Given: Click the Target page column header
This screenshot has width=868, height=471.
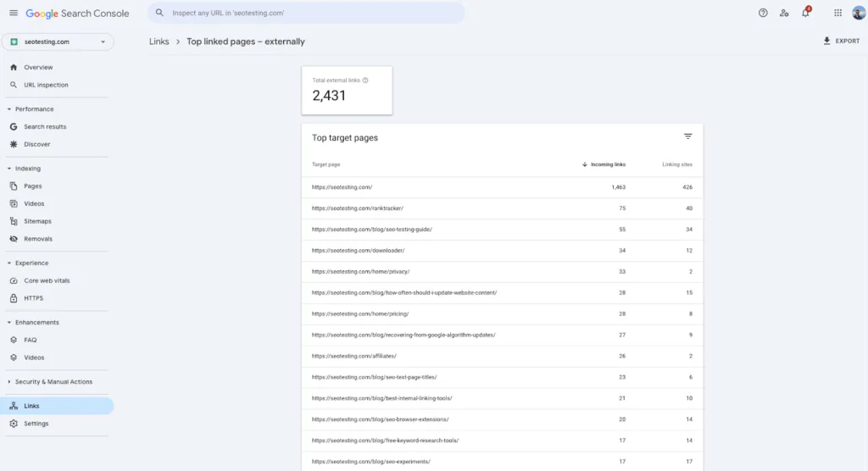Looking at the screenshot, I should 326,164.
